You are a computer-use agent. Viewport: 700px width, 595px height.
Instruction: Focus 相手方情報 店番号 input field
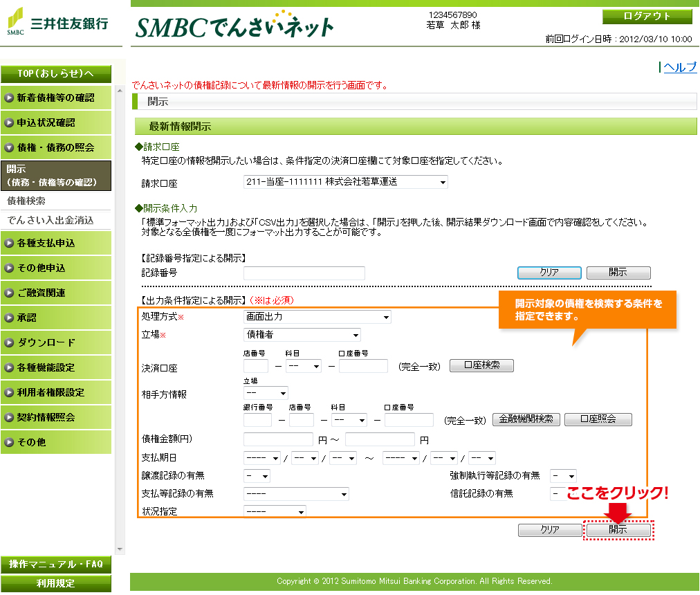coord(302,420)
